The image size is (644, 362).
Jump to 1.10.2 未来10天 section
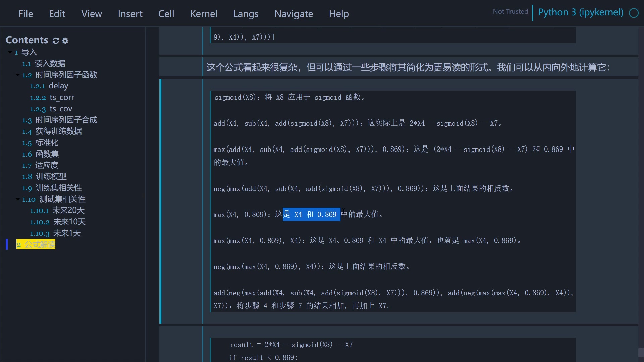(x=58, y=222)
